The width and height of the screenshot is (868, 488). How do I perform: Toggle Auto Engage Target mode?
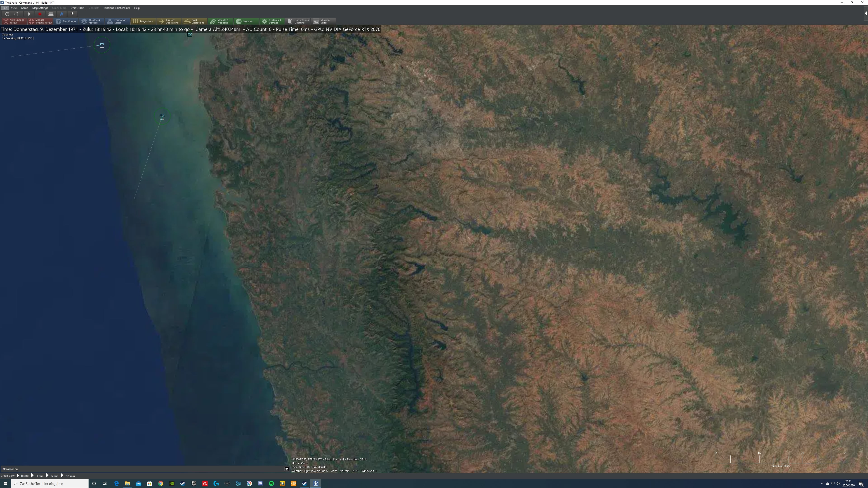tap(14, 21)
